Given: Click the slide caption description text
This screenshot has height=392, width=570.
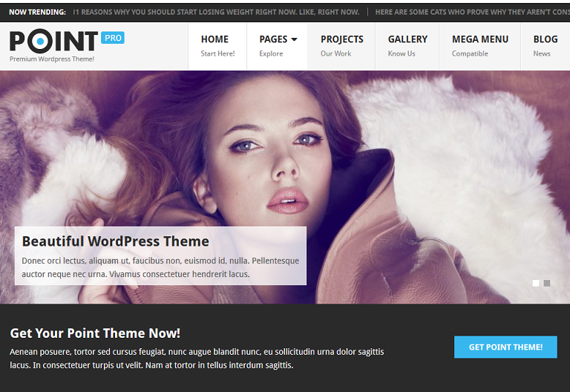Looking at the screenshot, I should [x=160, y=267].
